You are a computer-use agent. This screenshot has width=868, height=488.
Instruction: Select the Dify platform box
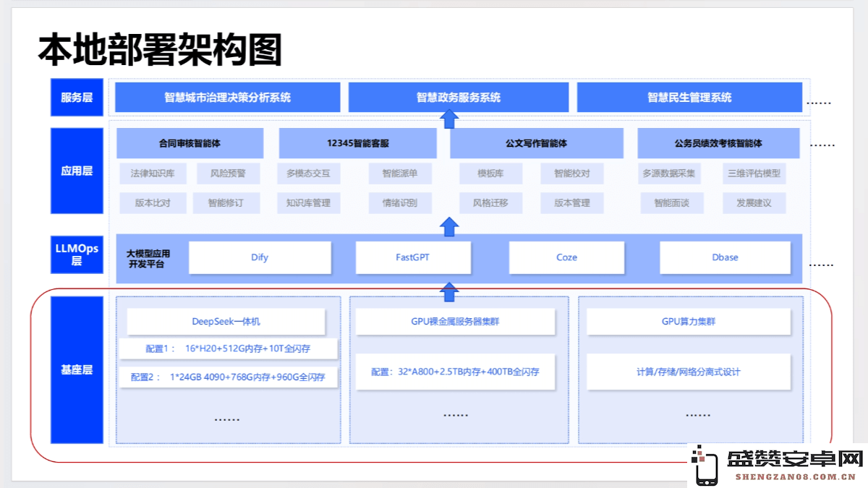260,257
